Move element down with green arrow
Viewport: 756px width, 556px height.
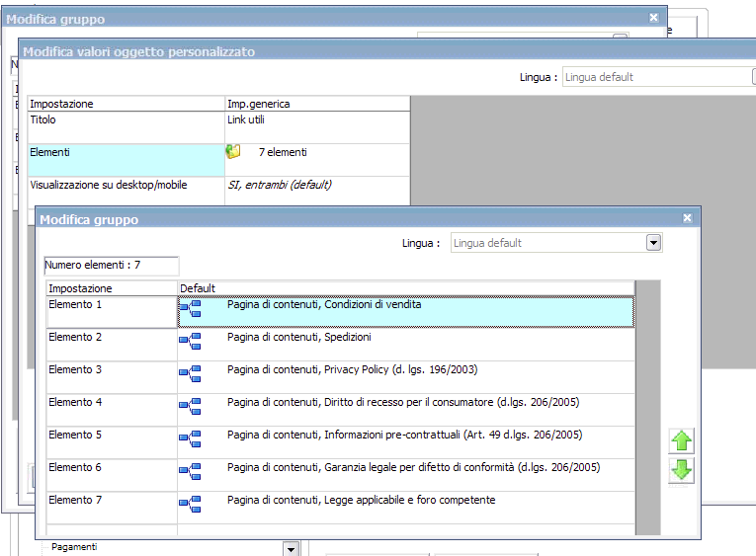pos(682,471)
